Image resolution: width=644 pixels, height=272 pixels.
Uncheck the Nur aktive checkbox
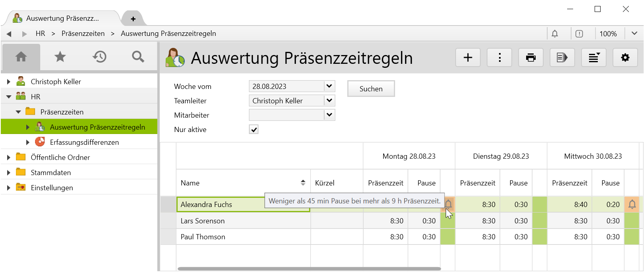pos(254,130)
